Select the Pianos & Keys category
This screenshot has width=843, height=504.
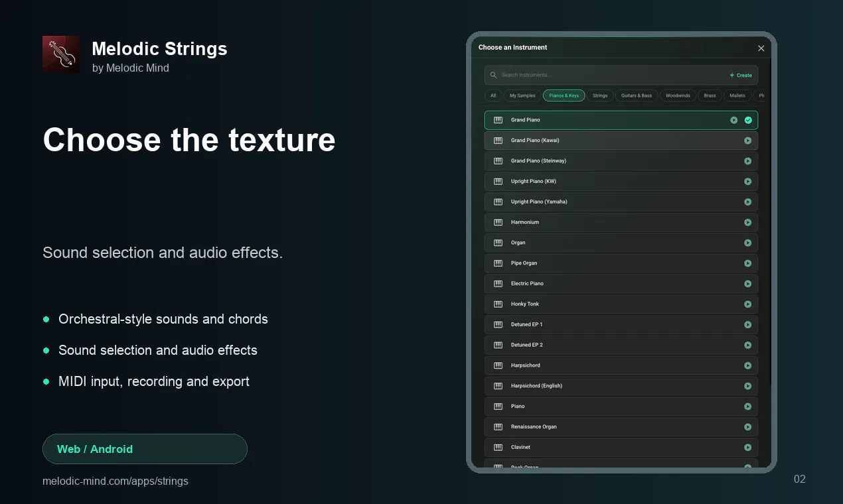coord(564,95)
